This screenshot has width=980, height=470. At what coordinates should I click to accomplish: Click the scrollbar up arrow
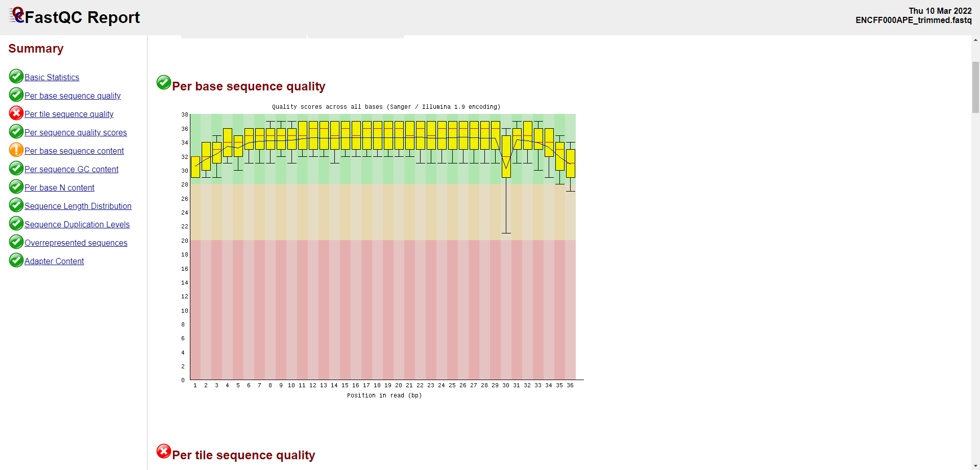[975, 40]
